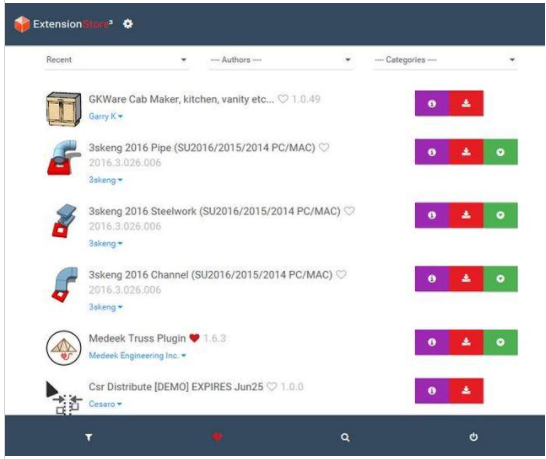This screenshot has width=546, height=459.
Task: Show info for GKWare Cab Maker
Action: (x=432, y=103)
